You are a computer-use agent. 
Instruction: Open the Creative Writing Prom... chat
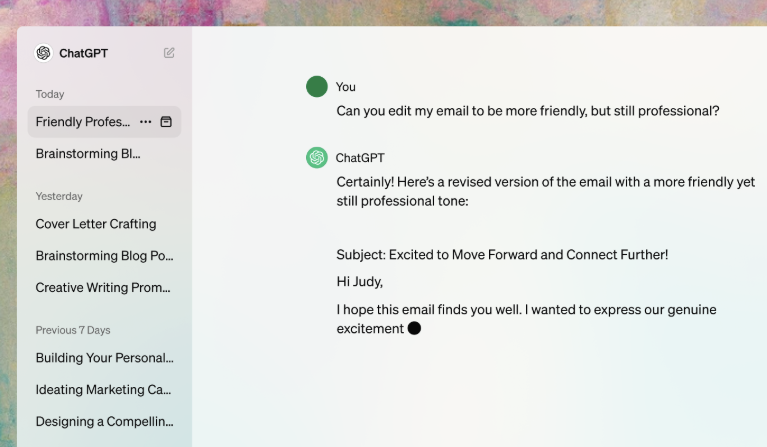point(104,288)
